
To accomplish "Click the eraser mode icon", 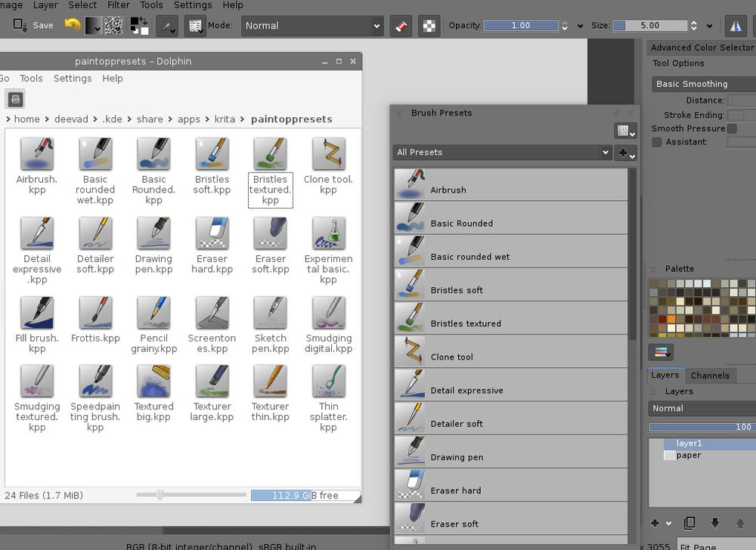I will [401, 26].
